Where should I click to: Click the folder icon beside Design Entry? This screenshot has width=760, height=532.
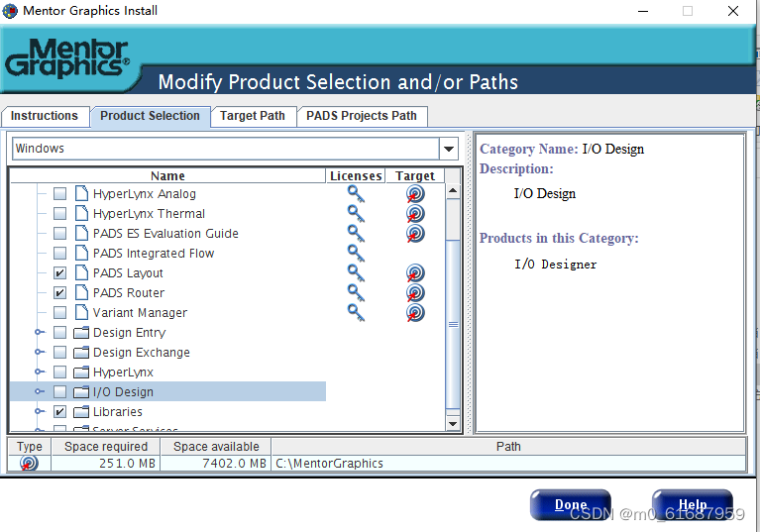[81, 333]
